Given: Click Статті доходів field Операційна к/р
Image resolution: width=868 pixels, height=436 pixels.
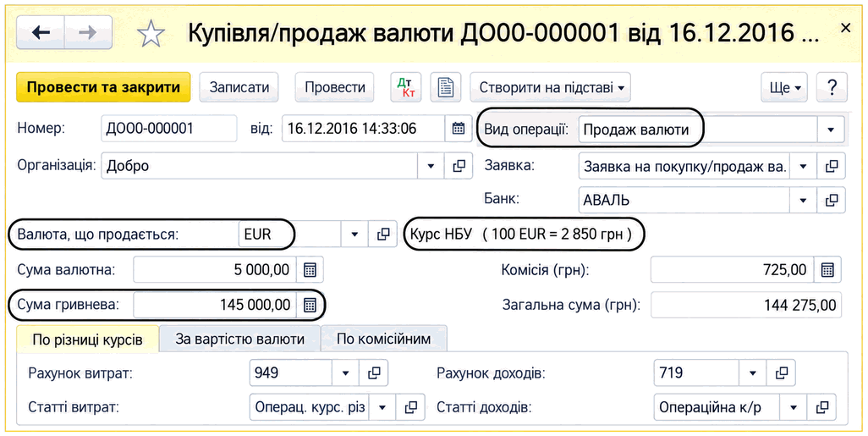Looking at the screenshot, I should tap(717, 407).
